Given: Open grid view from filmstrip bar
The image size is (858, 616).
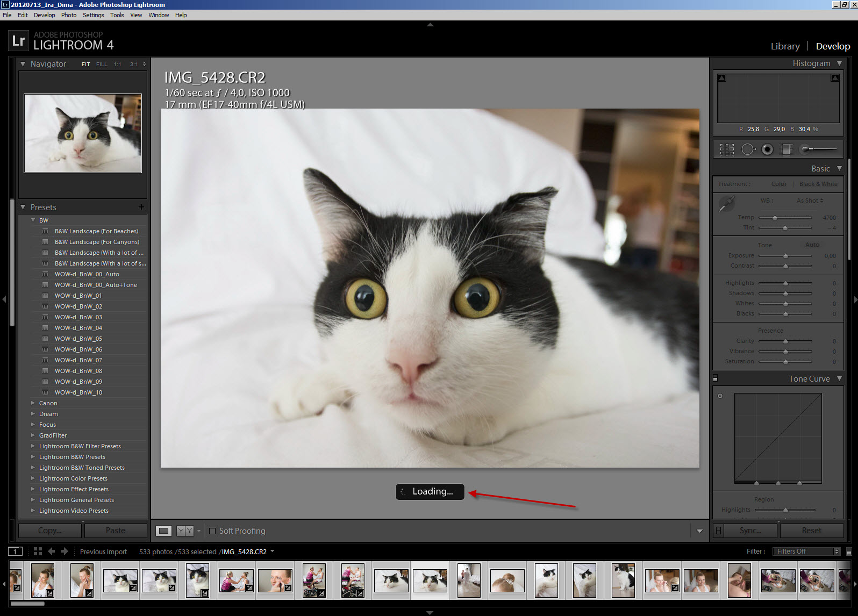Looking at the screenshot, I should click(38, 551).
